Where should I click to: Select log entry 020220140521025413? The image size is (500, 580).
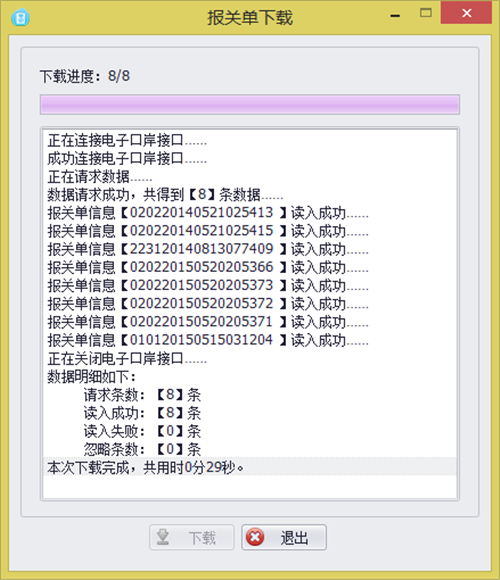208,213
